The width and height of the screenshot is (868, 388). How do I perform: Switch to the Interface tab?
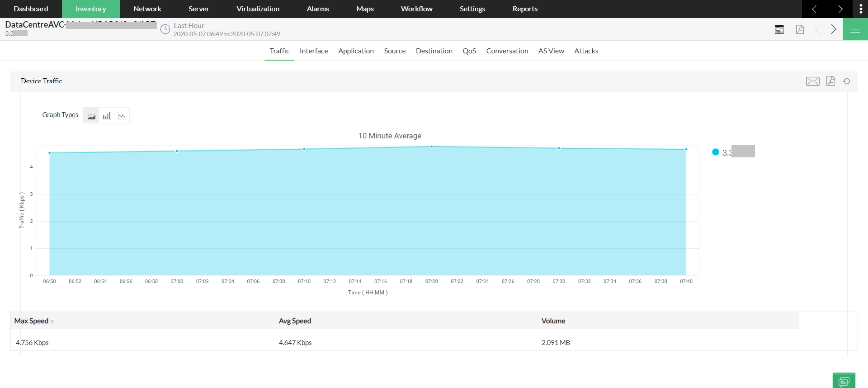tap(314, 51)
